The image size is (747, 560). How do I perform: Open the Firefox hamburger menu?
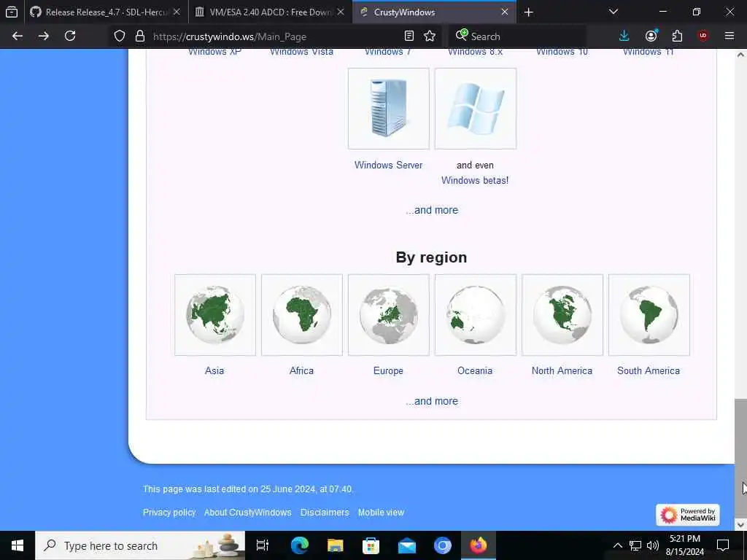729,36
